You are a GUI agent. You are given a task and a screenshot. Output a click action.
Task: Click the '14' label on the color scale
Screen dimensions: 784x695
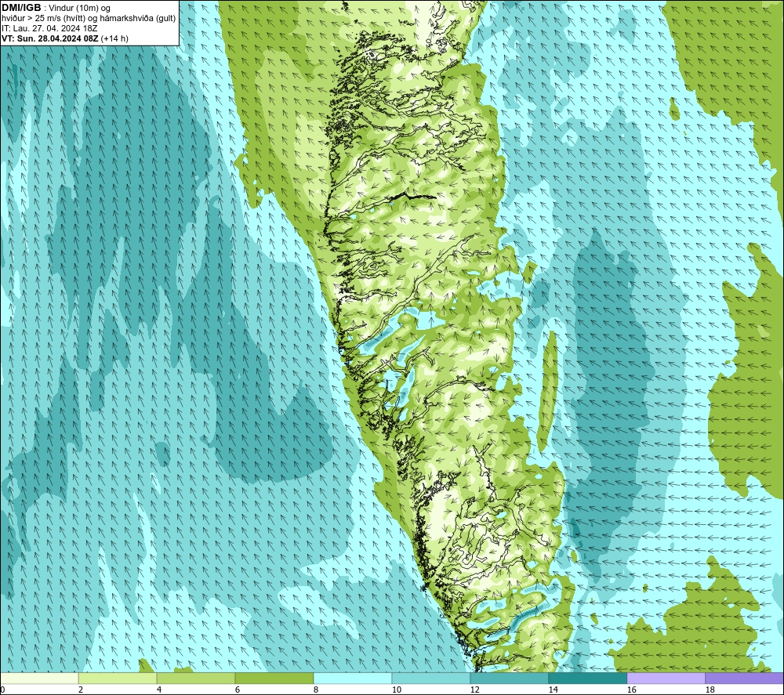pyautogui.click(x=553, y=690)
